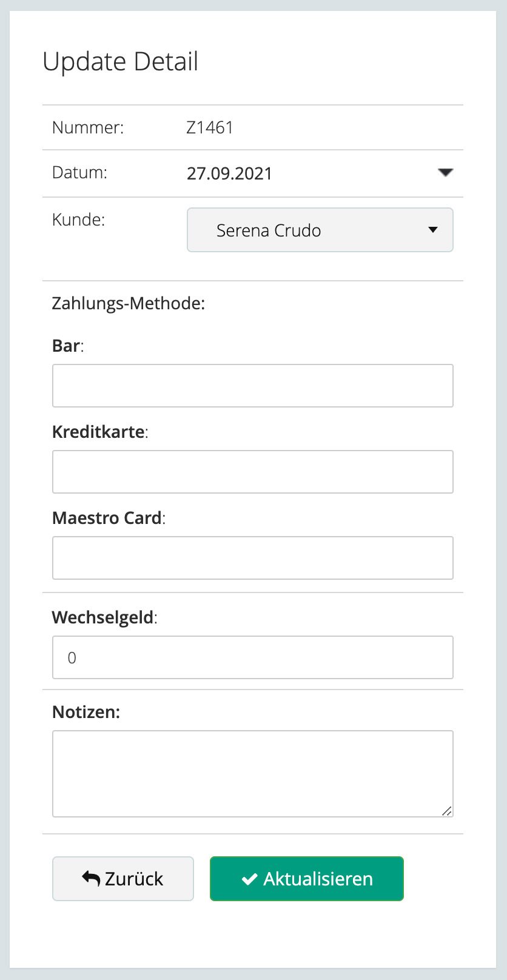
Task: Click the back arrow icon on Zurück button
Action: pos(90,877)
